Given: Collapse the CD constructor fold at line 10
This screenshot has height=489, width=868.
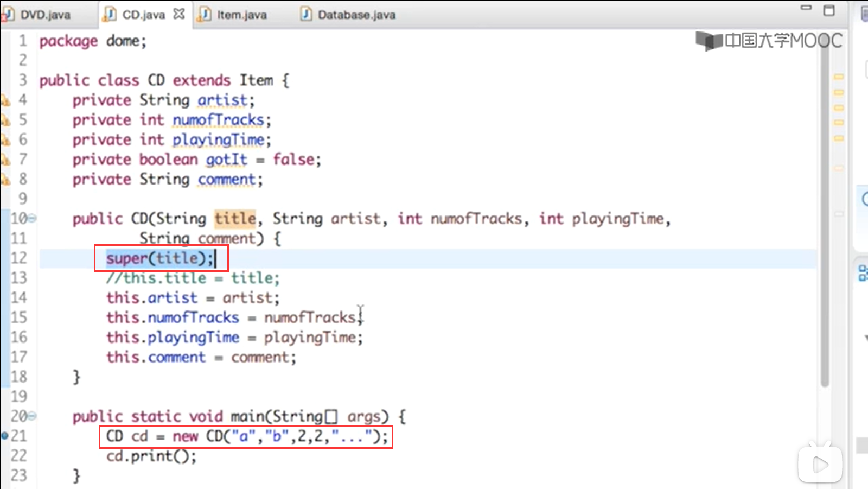Looking at the screenshot, I should [32, 219].
